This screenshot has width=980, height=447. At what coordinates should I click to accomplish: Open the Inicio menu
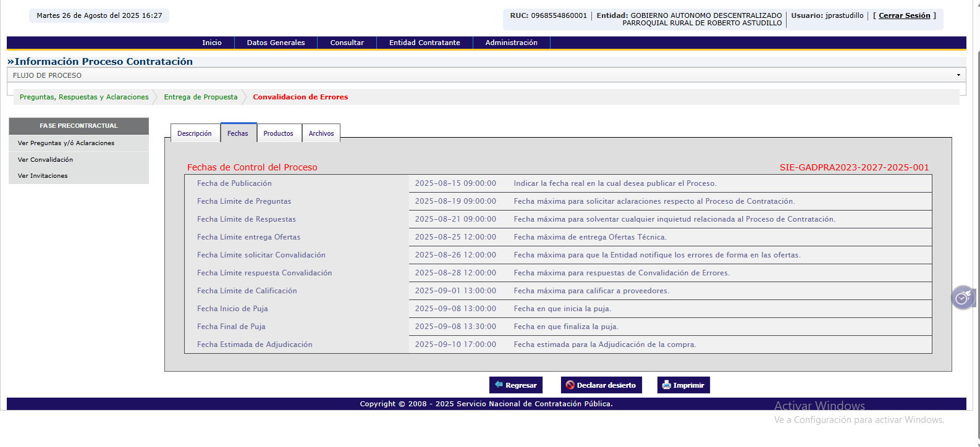click(x=212, y=43)
